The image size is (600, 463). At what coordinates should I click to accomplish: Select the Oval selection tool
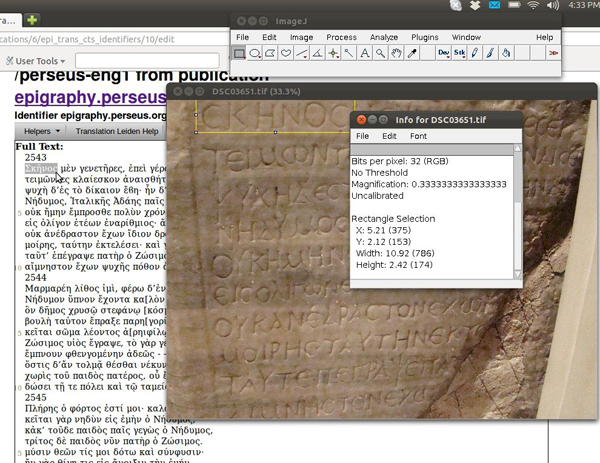tap(257, 53)
